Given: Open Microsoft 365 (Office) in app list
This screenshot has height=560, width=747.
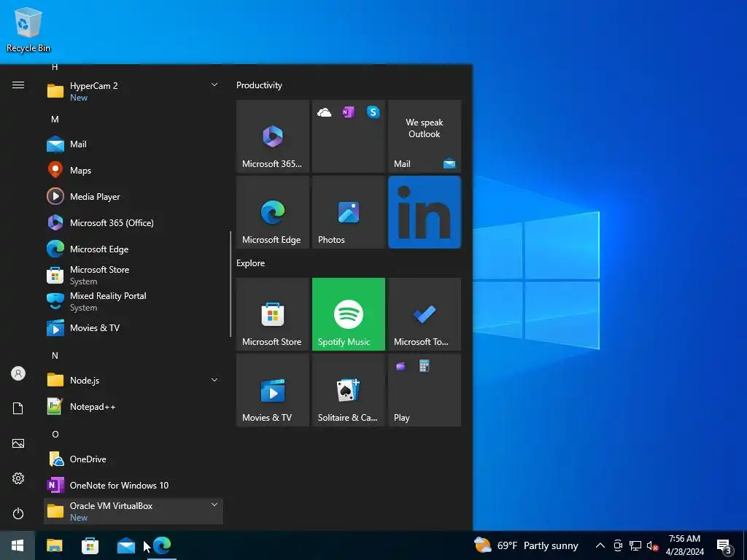Looking at the screenshot, I should pyautogui.click(x=133, y=222).
